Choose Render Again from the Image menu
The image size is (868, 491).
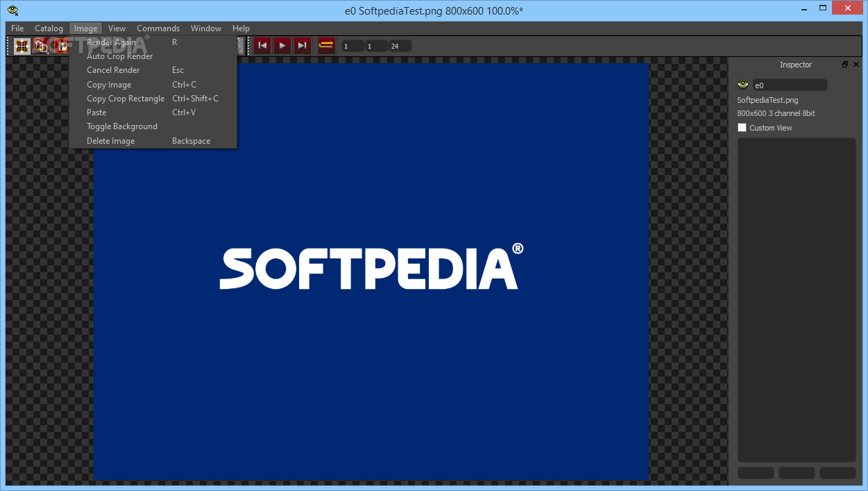153,42
